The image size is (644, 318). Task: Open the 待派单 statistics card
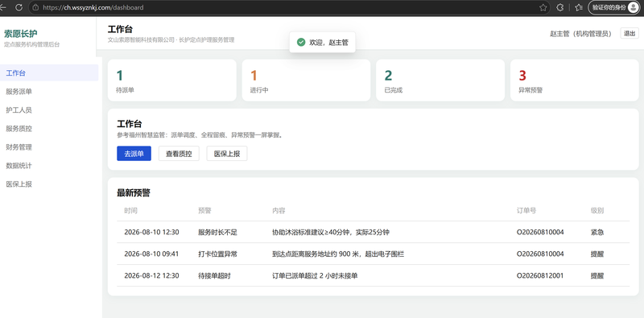point(171,81)
